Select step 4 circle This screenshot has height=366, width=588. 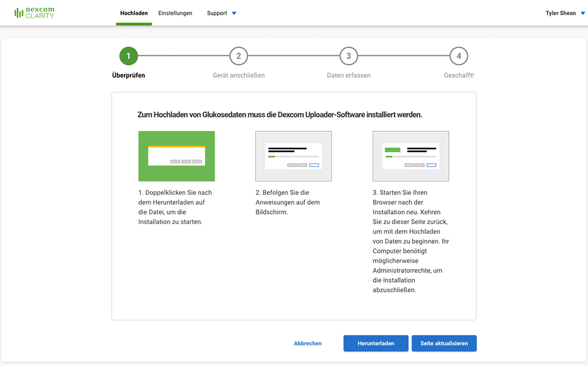tap(458, 56)
